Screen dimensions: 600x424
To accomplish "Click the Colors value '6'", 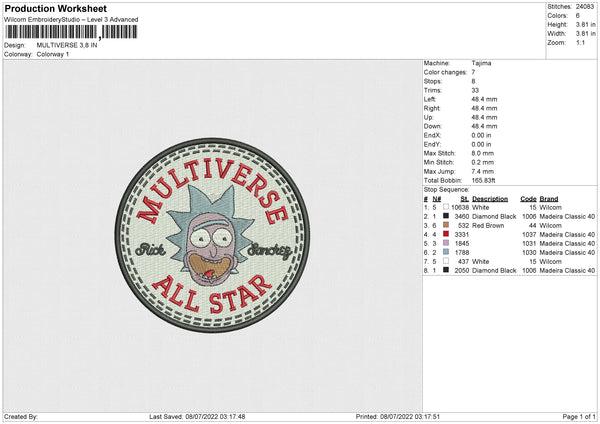I will point(577,16).
